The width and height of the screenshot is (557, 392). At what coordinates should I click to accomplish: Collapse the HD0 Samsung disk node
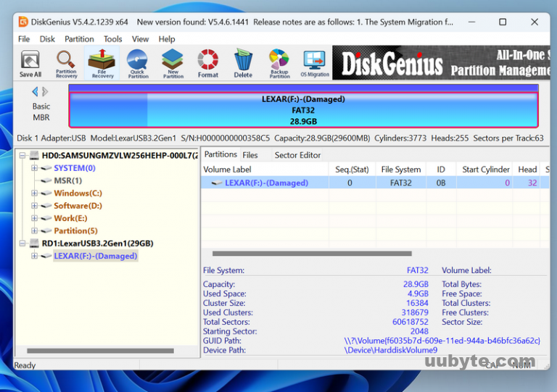tap(22, 156)
